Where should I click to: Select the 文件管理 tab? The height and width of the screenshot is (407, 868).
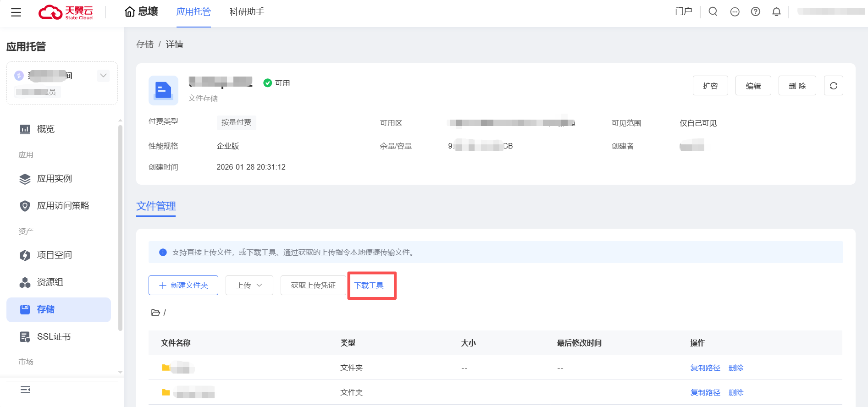(x=156, y=206)
